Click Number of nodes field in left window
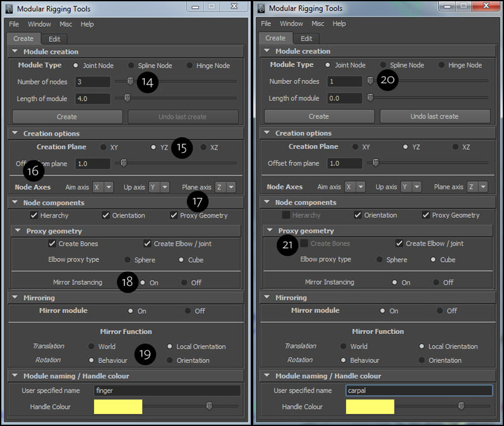The image size is (504, 426). 93,82
